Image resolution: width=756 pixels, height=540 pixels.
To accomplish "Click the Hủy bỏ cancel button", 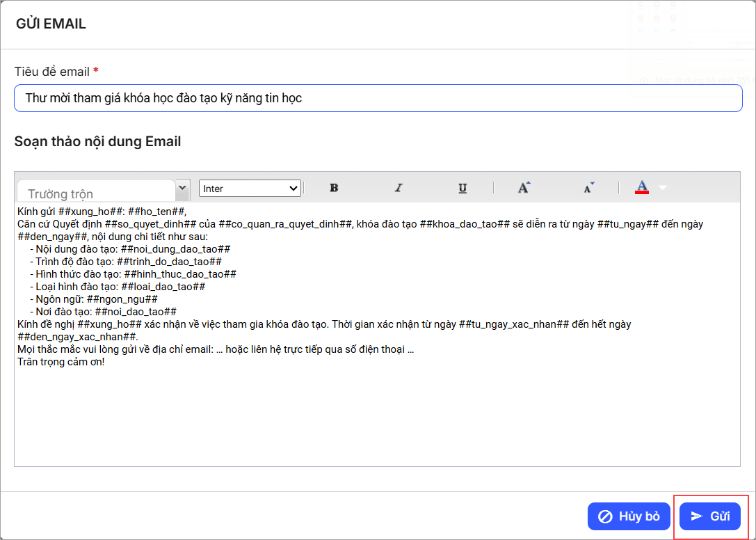I will tap(629, 516).
